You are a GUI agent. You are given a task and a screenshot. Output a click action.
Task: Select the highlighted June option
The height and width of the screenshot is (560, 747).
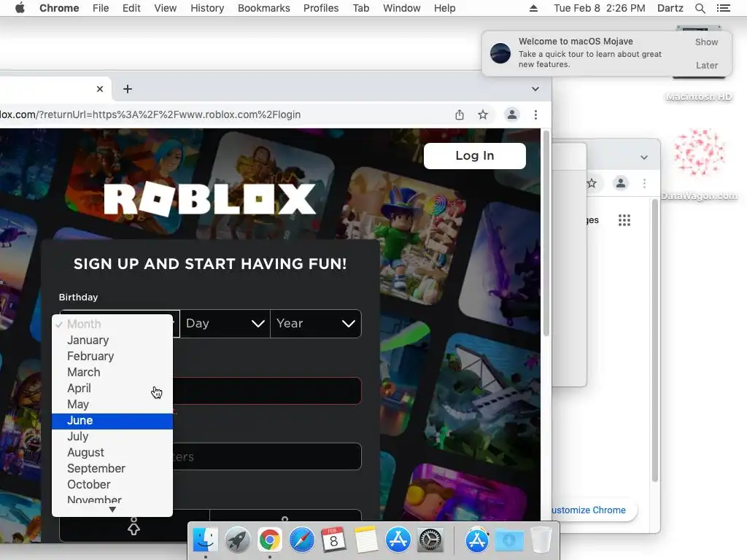(112, 421)
